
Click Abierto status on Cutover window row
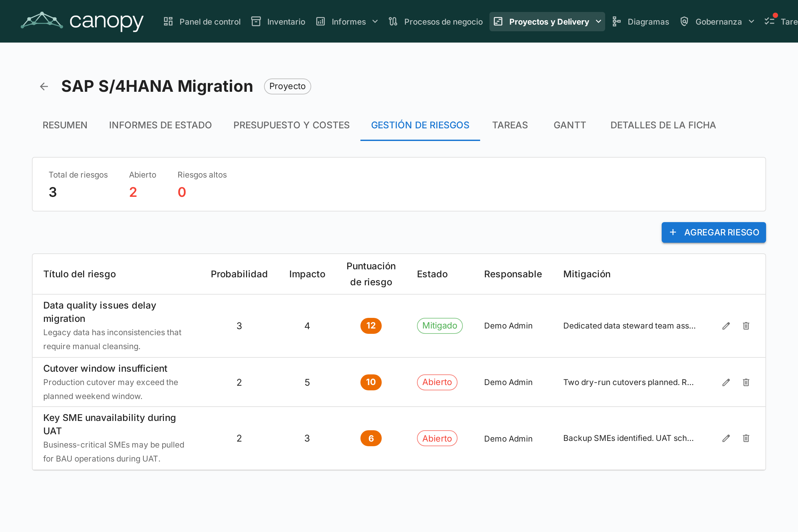(x=437, y=382)
